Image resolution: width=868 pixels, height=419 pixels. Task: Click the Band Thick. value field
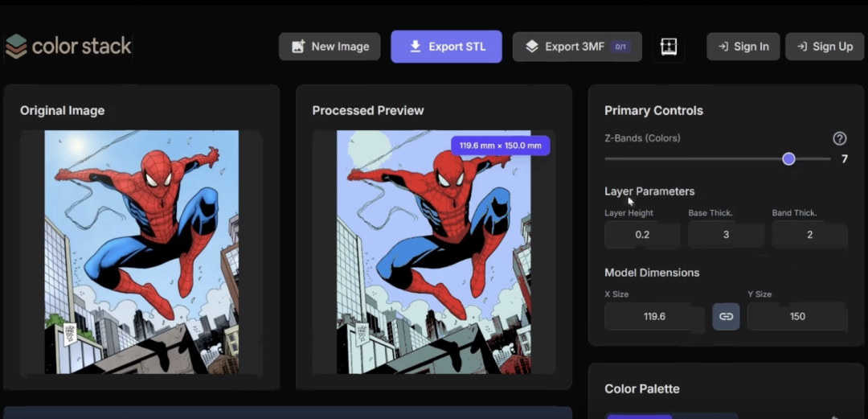[809, 235]
